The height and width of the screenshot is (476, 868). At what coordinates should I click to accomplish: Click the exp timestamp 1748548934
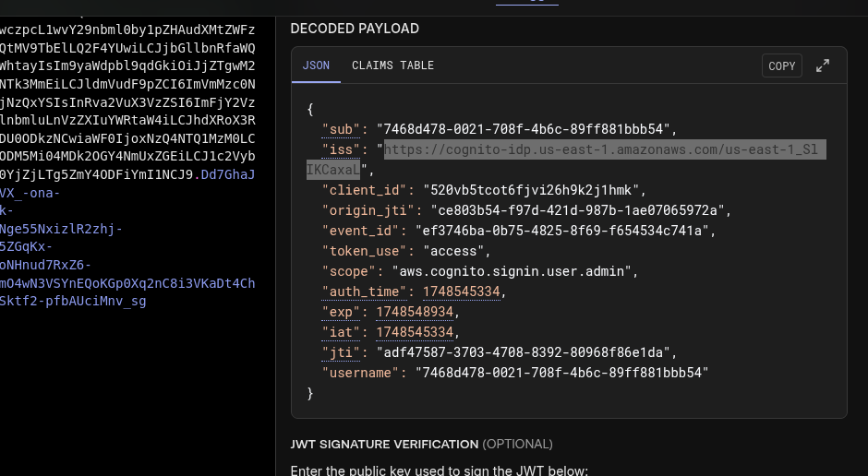[x=415, y=313]
